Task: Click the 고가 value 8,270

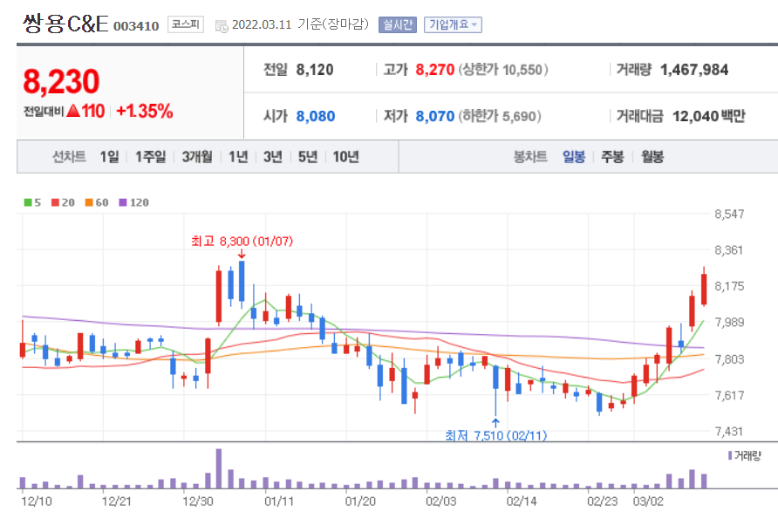Action: 434,70
